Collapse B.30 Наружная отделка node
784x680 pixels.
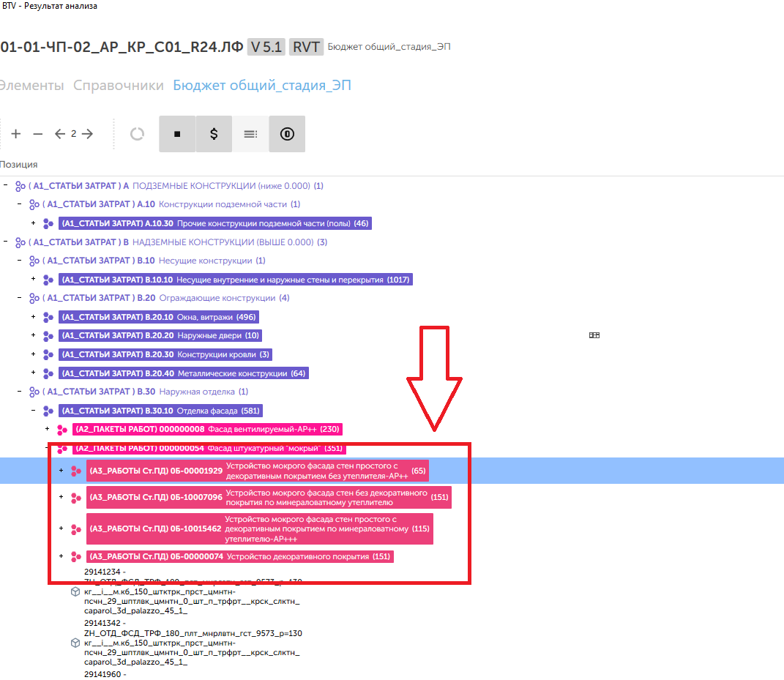pyautogui.click(x=20, y=391)
